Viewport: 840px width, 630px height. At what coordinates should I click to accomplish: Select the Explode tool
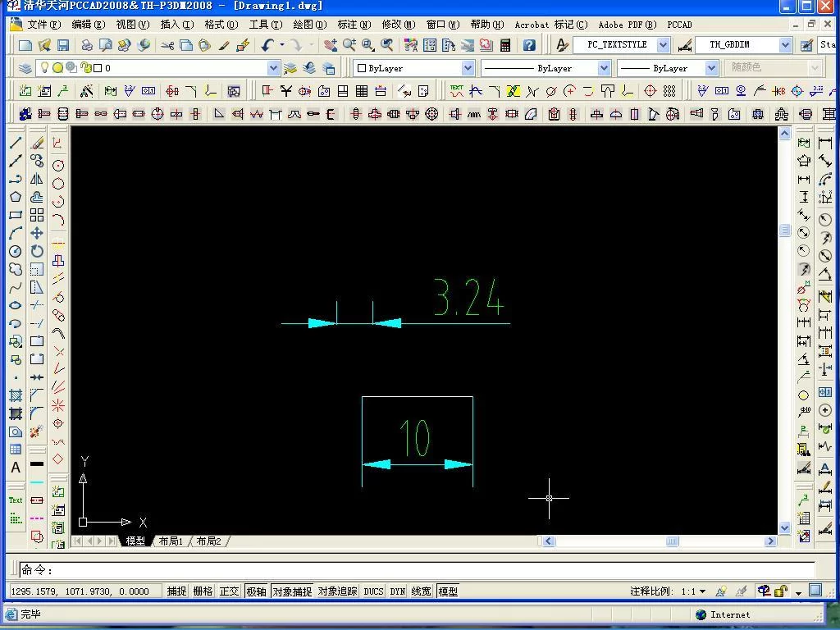[x=37, y=431]
